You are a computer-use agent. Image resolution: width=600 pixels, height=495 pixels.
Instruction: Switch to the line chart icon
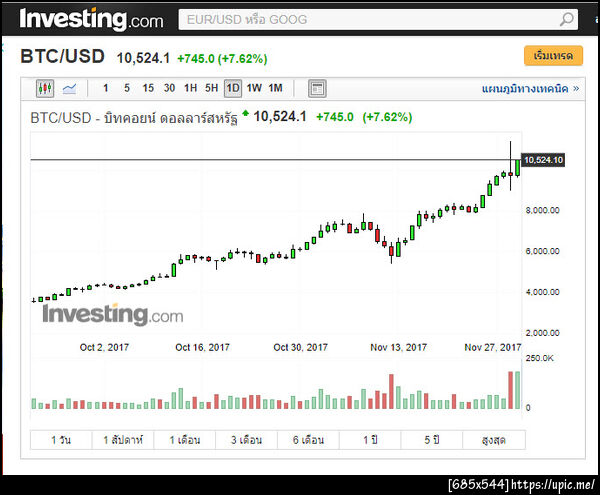(x=69, y=88)
